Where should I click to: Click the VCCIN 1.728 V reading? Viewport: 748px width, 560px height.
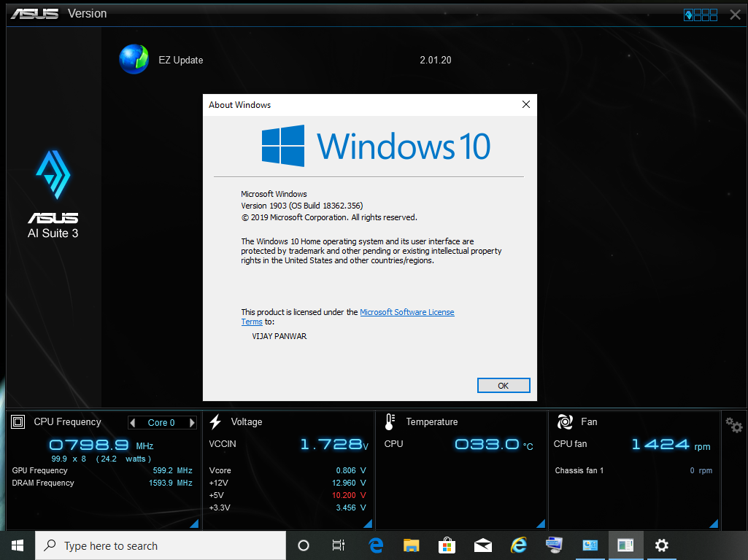tap(334, 445)
